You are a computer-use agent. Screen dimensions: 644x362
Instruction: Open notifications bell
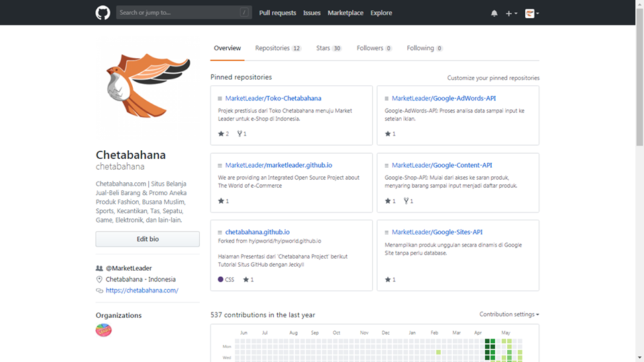[494, 13]
